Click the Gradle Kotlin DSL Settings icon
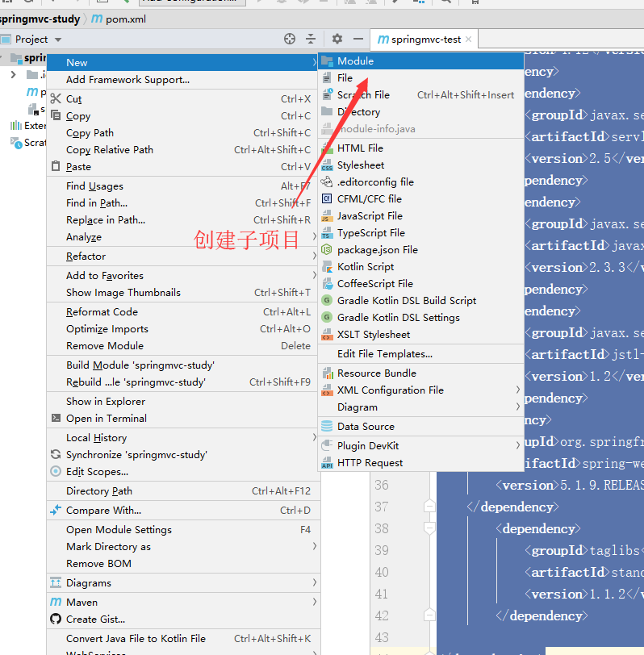 click(x=327, y=318)
